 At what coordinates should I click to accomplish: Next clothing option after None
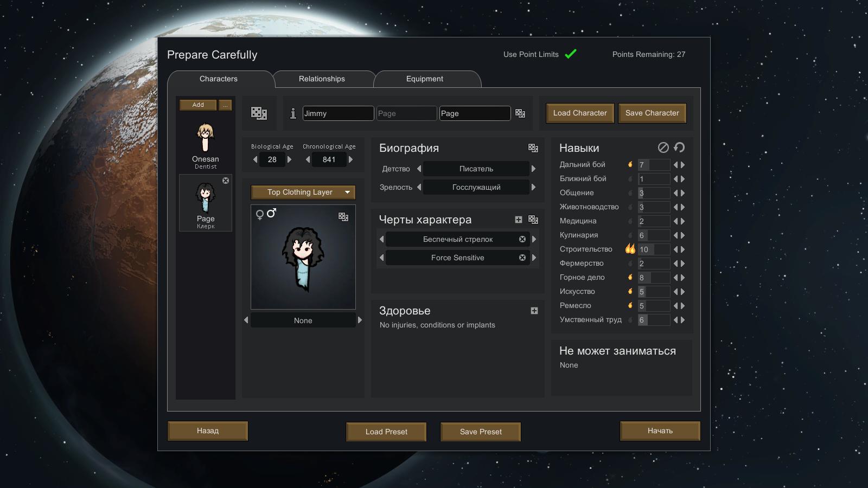tap(360, 320)
